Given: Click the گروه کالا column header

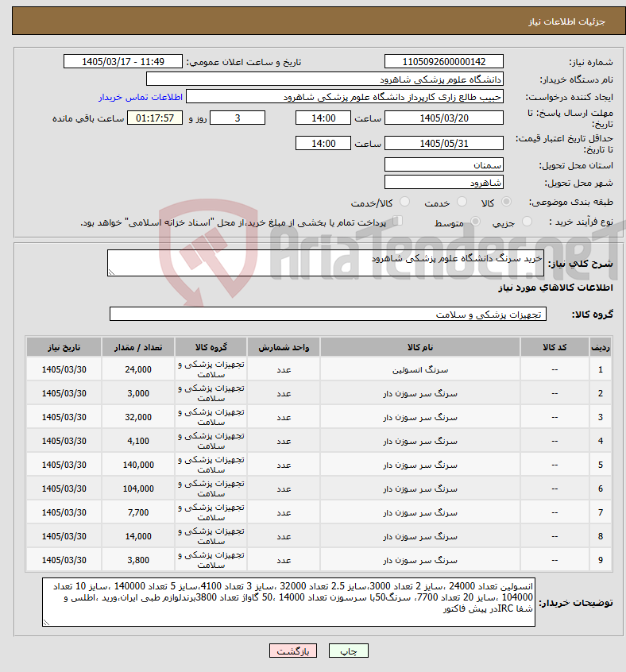Looking at the screenshot, I should coord(211,347).
